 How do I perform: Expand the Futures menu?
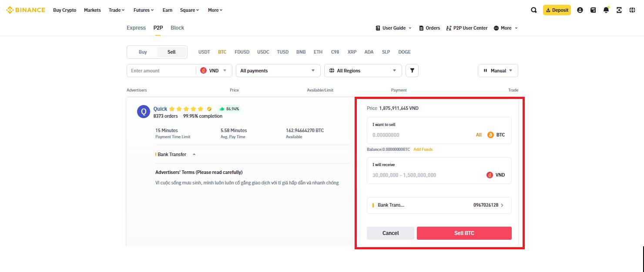click(144, 10)
